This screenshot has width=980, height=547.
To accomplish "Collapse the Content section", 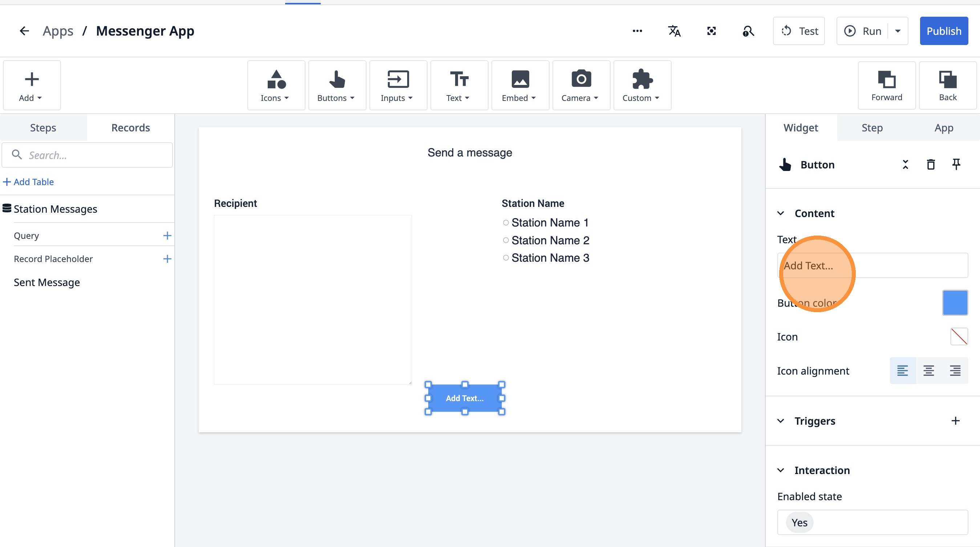I will [x=781, y=213].
